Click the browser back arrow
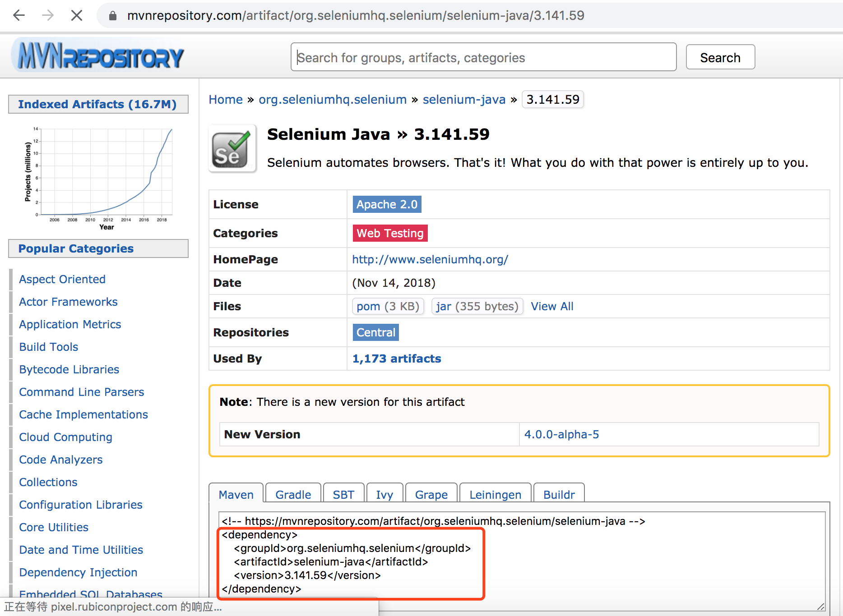 click(19, 15)
